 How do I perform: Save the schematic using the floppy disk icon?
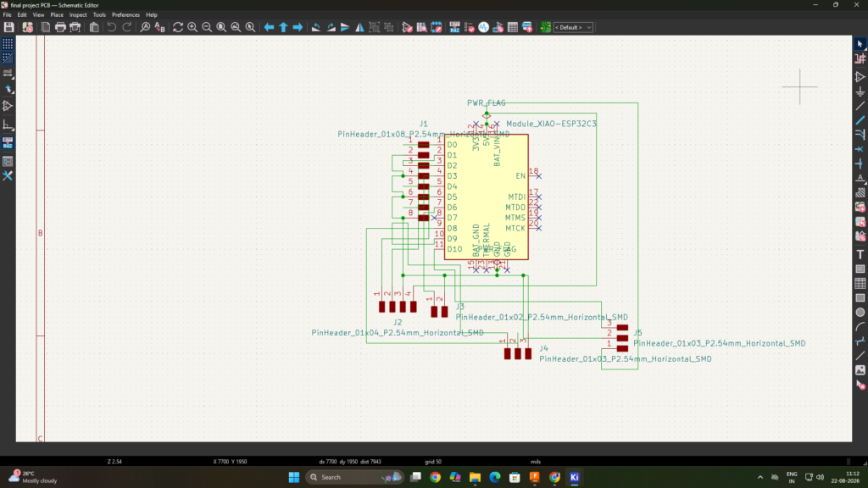pyautogui.click(x=8, y=27)
